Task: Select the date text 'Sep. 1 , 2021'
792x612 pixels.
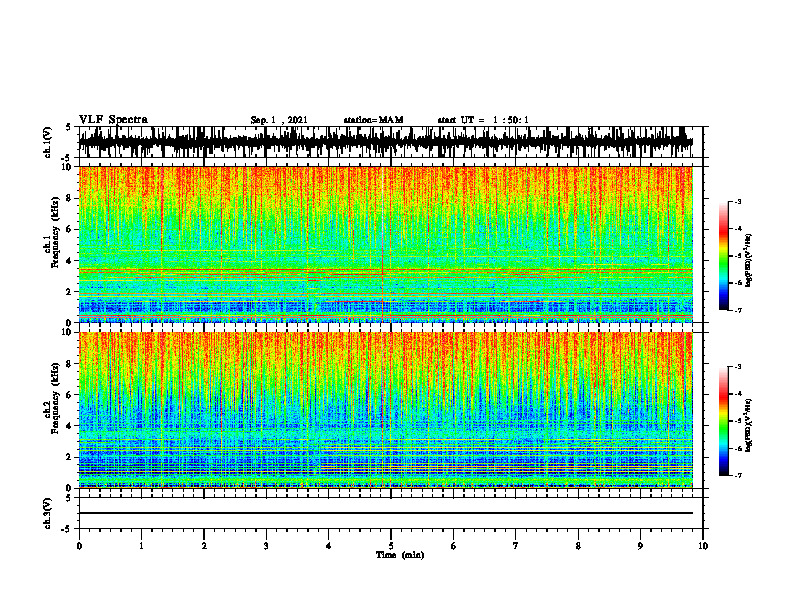Action: coord(279,120)
